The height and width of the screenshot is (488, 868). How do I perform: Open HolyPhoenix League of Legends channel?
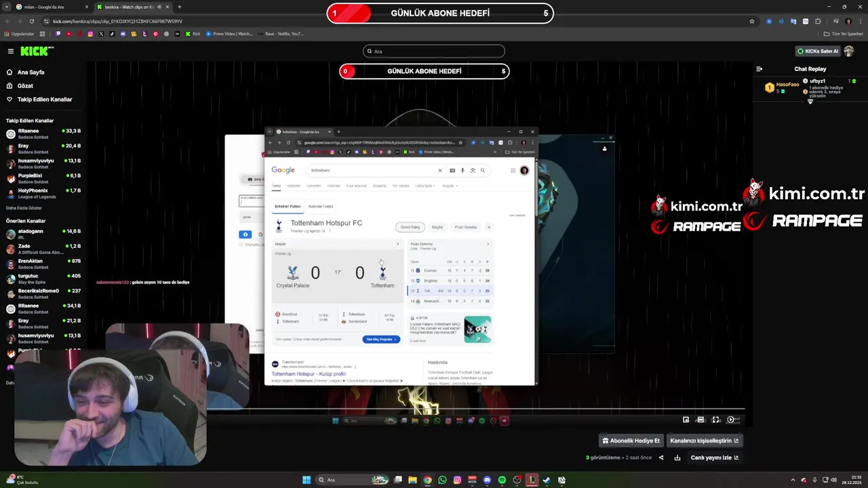(43, 193)
